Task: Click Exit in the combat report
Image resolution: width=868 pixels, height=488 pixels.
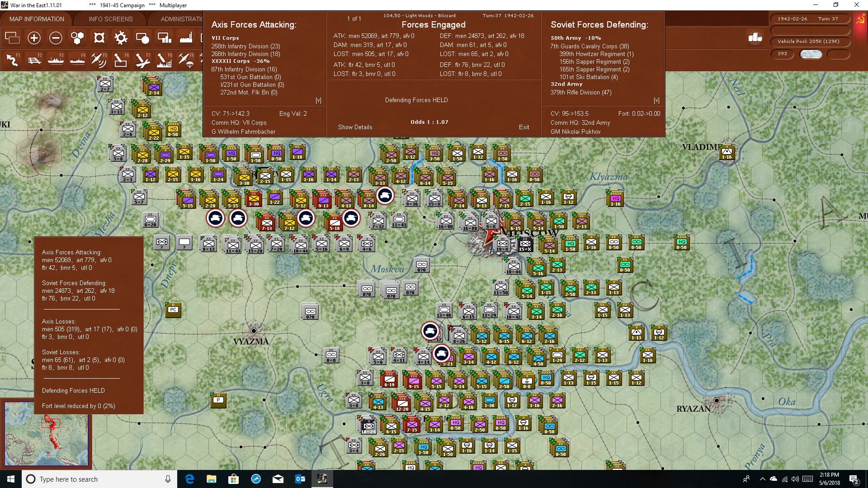Action: click(x=524, y=127)
